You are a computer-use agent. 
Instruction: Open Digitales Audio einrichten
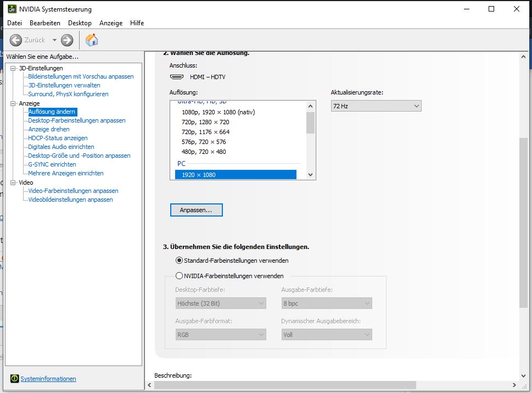click(61, 147)
